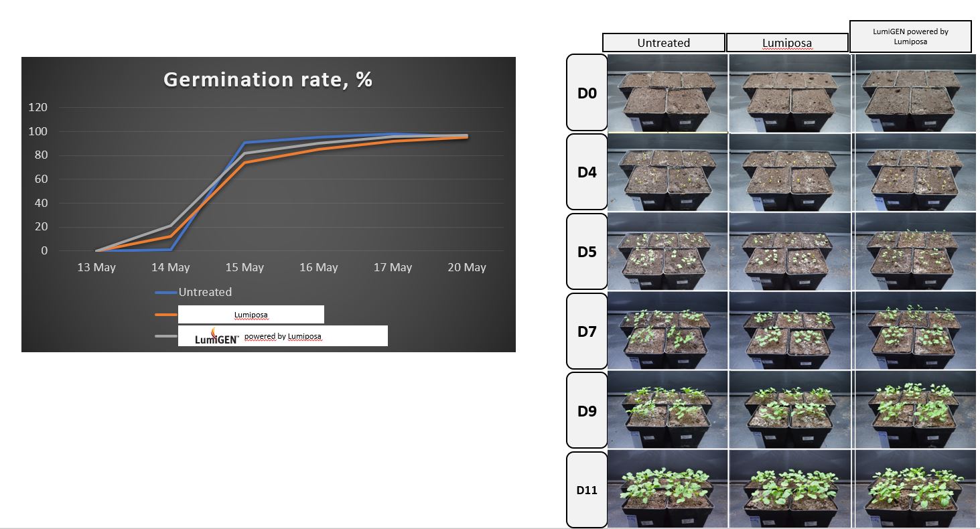The width and height of the screenshot is (980, 529).
Task: Click the "15 May" x-axis label
Action: click(244, 267)
